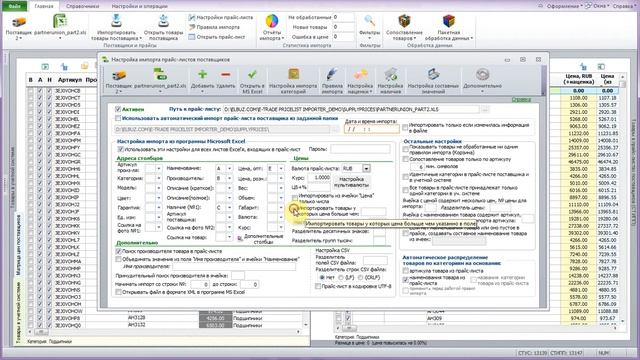Click in the Имя производителя input field
The width and height of the screenshot is (640, 360).
point(234,267)
